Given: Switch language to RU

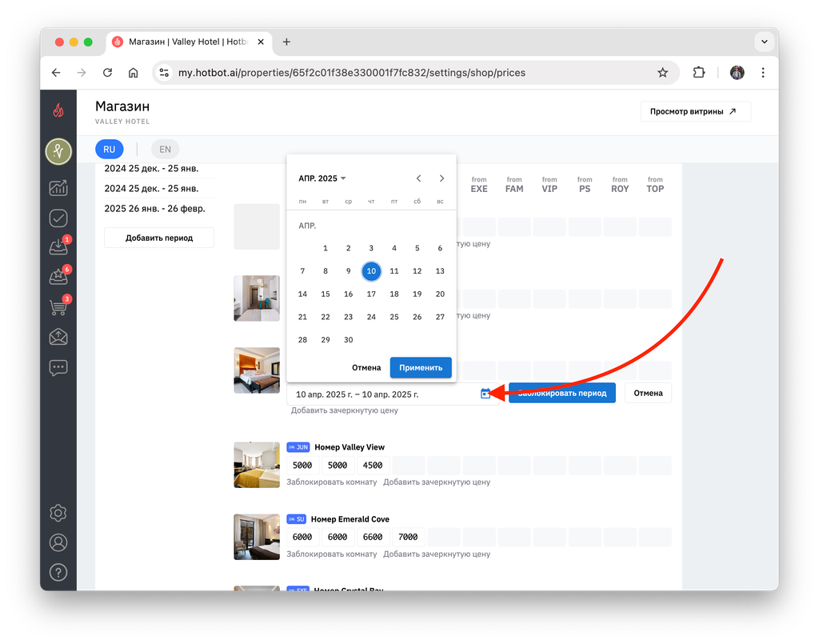Looking at the screenshot, I should tap(109, 150).
